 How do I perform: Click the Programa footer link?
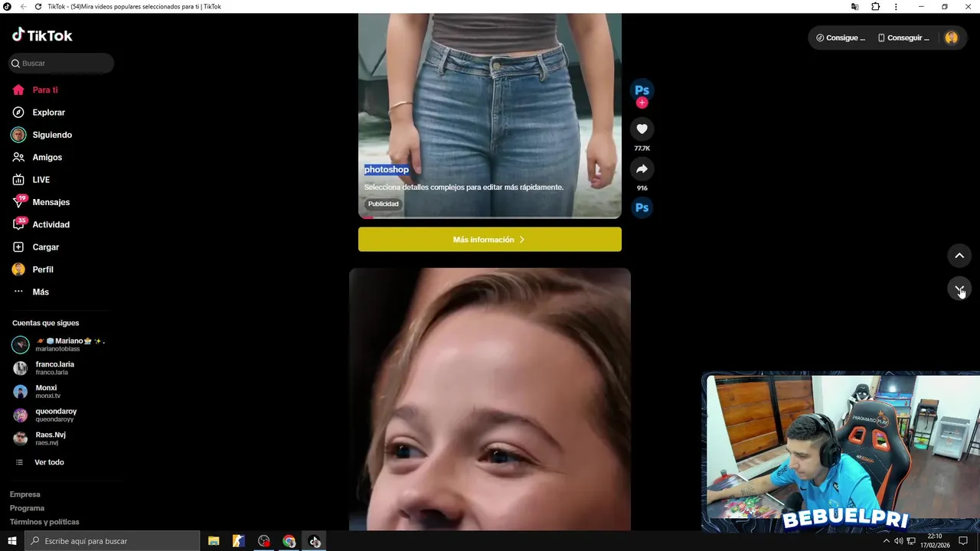(x=27, y=508)
